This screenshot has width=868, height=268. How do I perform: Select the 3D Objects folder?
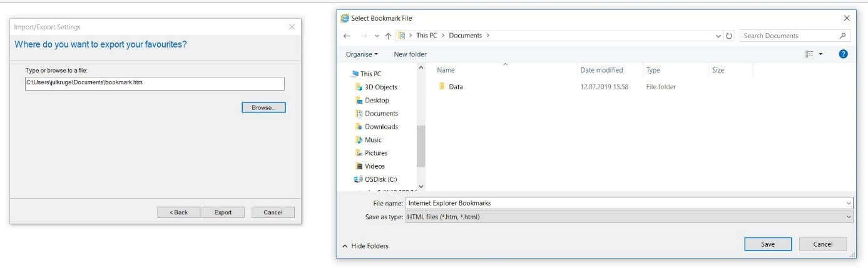380,87
